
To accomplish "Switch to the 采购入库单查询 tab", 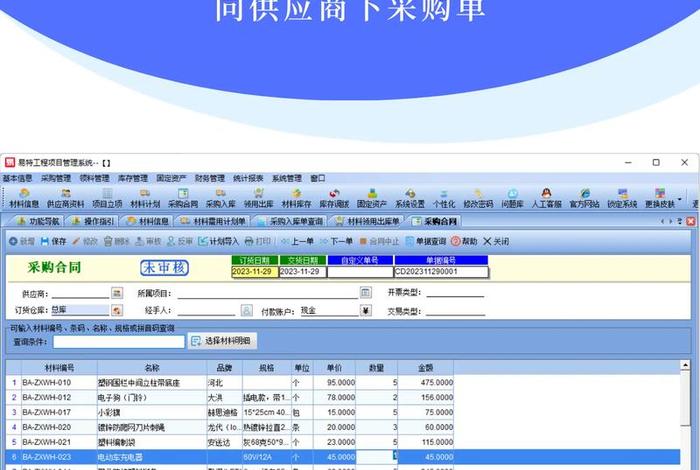I will [291, 221].
